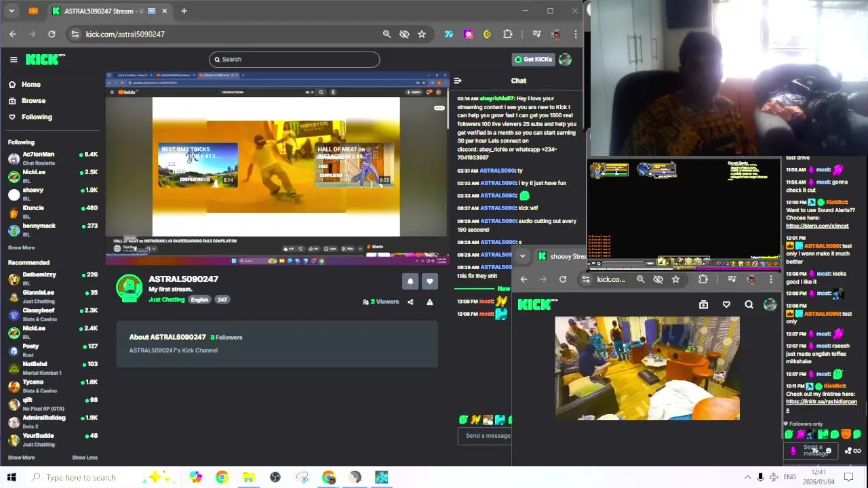
Task: Switch to the orange-icon pinned tab
Action: [x=34, y=11]
